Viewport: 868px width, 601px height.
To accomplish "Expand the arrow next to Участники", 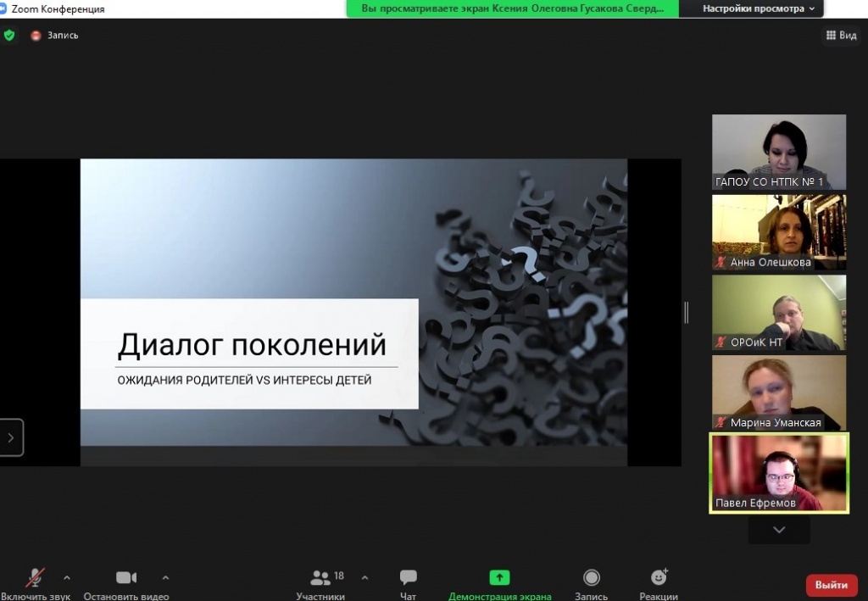I will click(364, 577).
